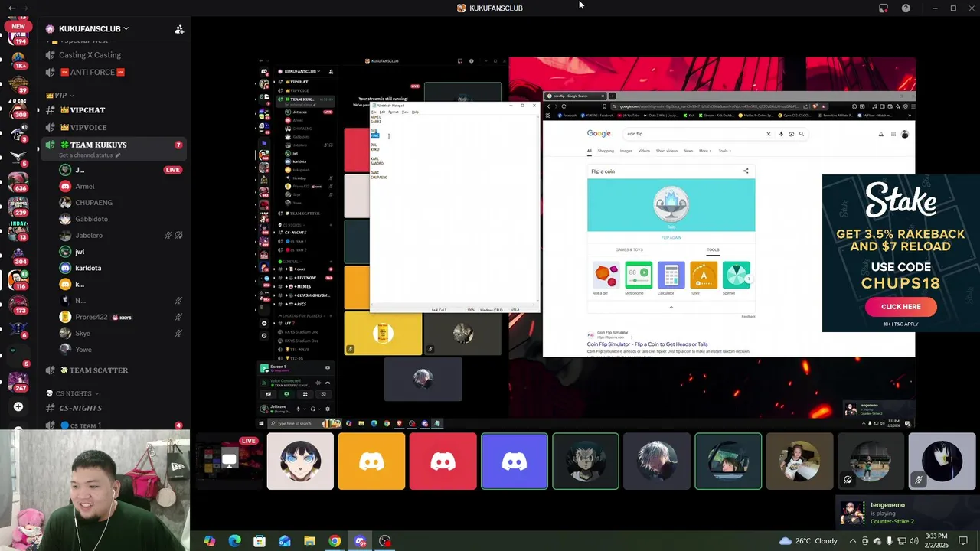The height and width of the screenshot is (551, 980).
Task: Collapse the Google tools widget with chevron
Action: pyautogui.click(x=671, y=308)
